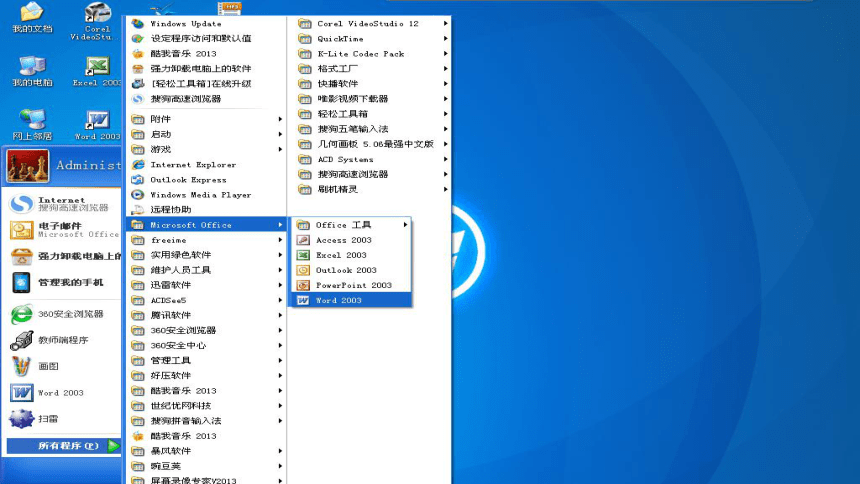Viewport: 860px width, 484px height.
Task: Click the Outlook 2003 clock icon
Action: tap(303, 270)
